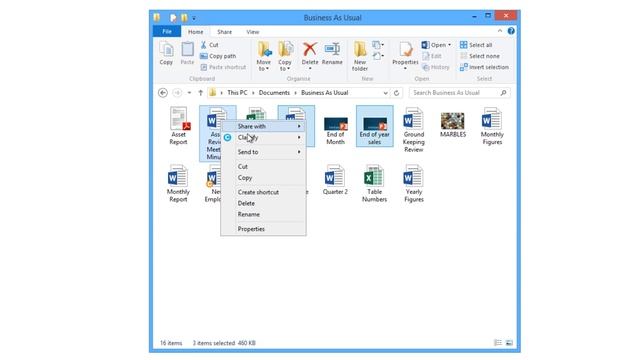Click the red X Delete ribbon button
640x360 pixels.
[x=310, y=55]
